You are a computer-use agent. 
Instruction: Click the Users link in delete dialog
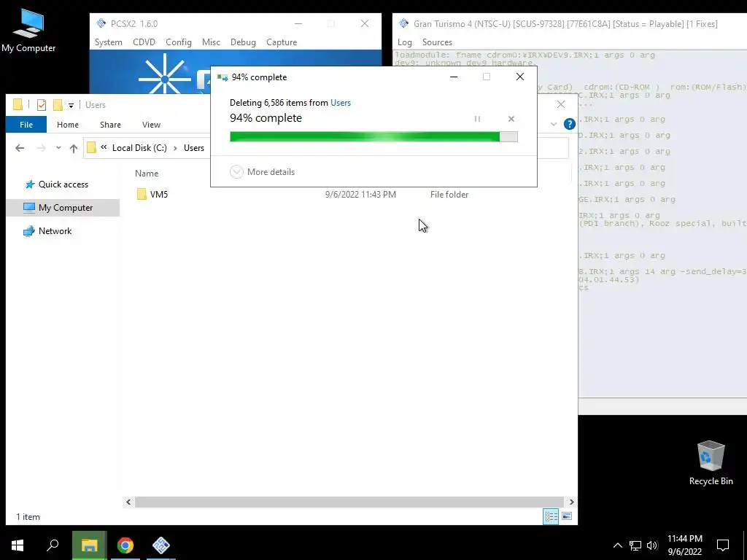click(x=341, y=103)
